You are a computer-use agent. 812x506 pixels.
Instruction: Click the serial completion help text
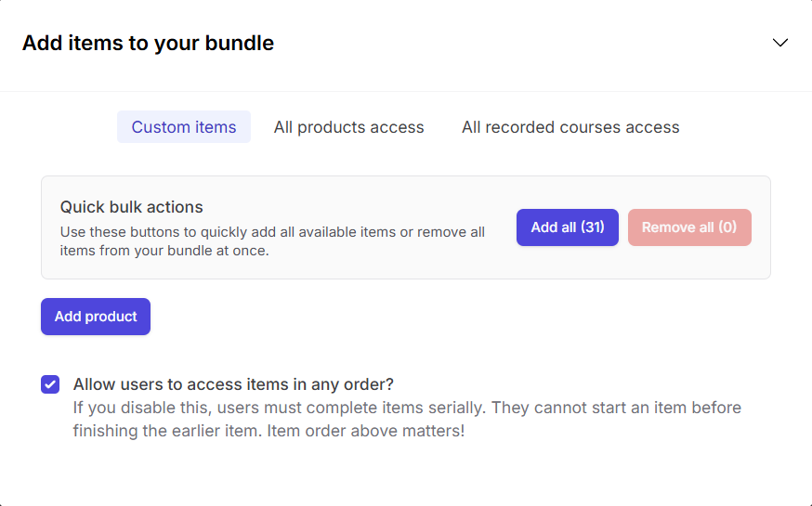(x=407, y=409)
